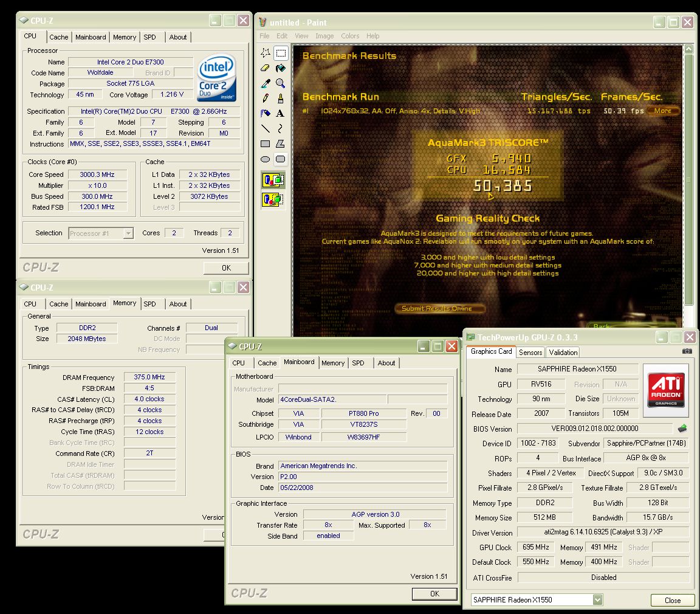
Task: Open the Processor #1 selection dropdown
Action: pos(129,233)
